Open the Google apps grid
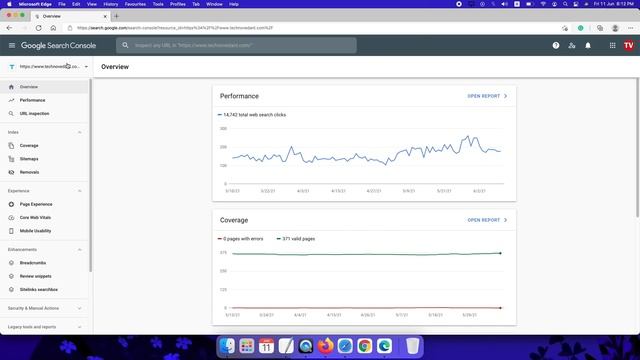The height and width of the screenshot is (360, 640). click(612, 45)
